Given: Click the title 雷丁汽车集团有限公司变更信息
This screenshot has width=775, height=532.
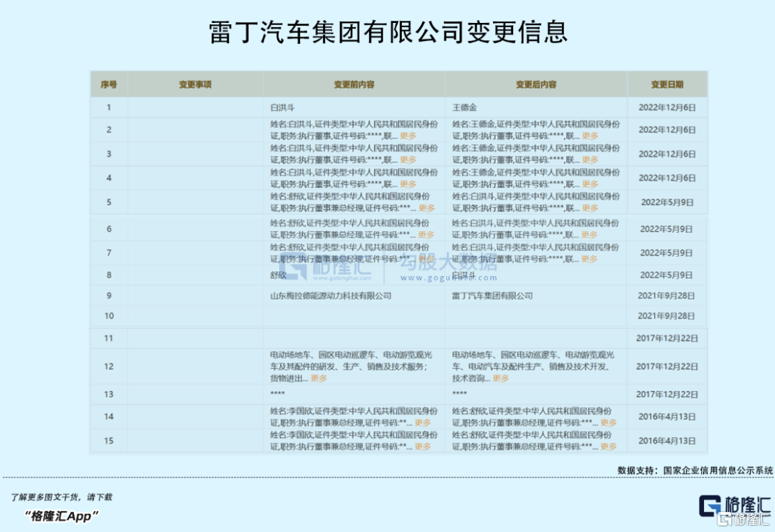Looking at the screenshot, I should pyautogui.click(x=388, y=32).
